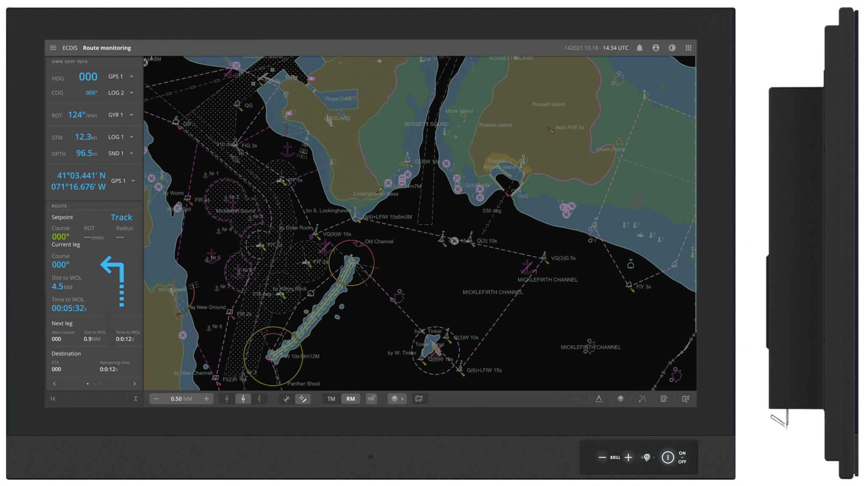This screenshot has height=486, width=868.
Task: Open the hamburger main menu
Action: [53, 48]
